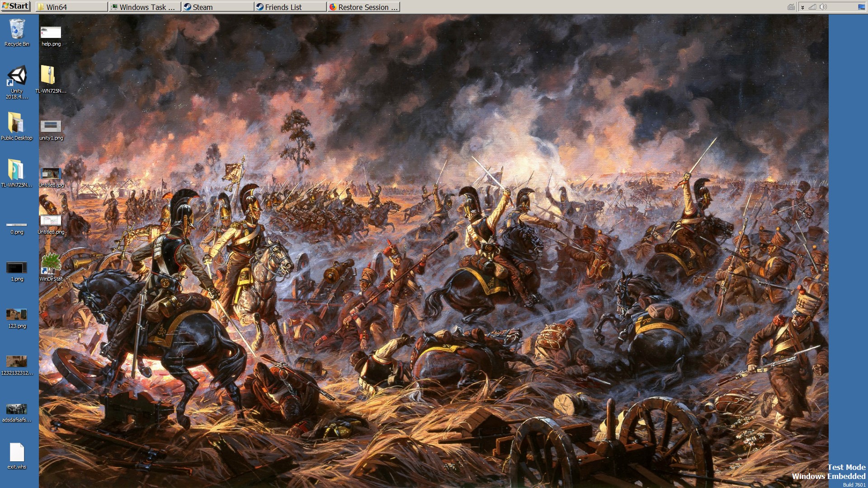
Task: Open the Friends List taskbar item
Action: [290, 7]
